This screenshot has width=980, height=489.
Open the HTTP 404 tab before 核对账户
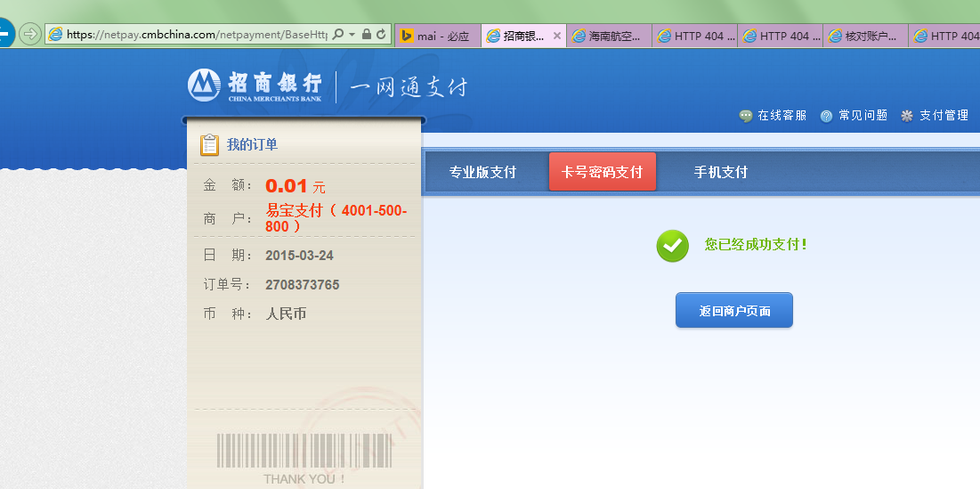click(x=781, y=37)
